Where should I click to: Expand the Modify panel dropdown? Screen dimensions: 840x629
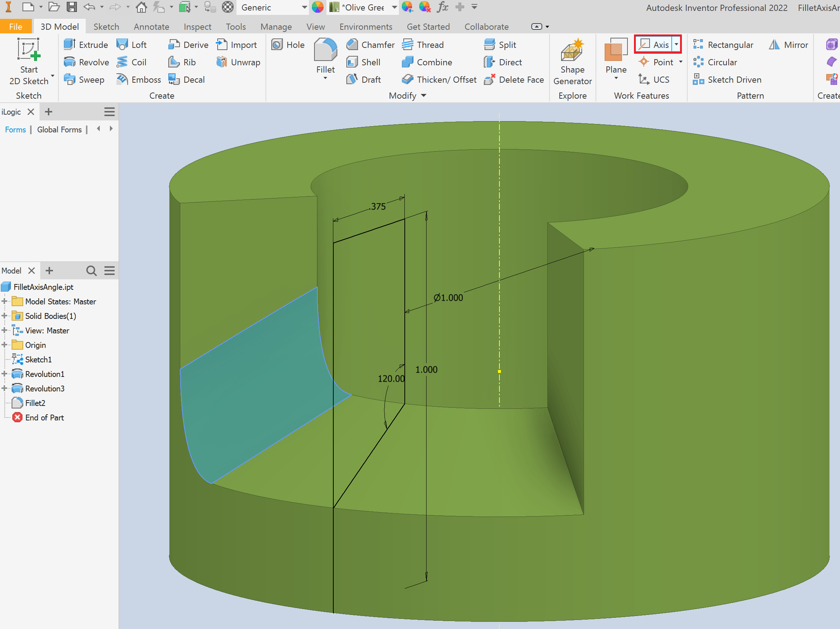(423, 96)
